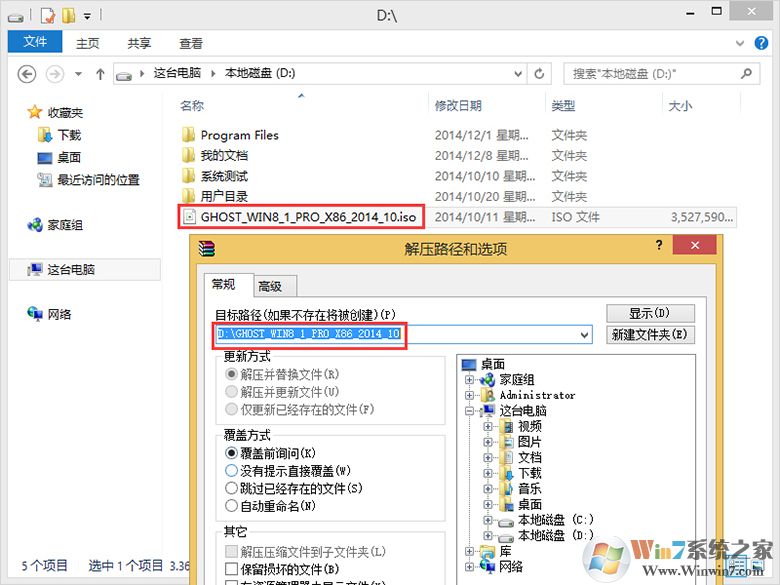Go forward with the Explorer forward arrow
The image size is (780, 585).
point(55,74)
